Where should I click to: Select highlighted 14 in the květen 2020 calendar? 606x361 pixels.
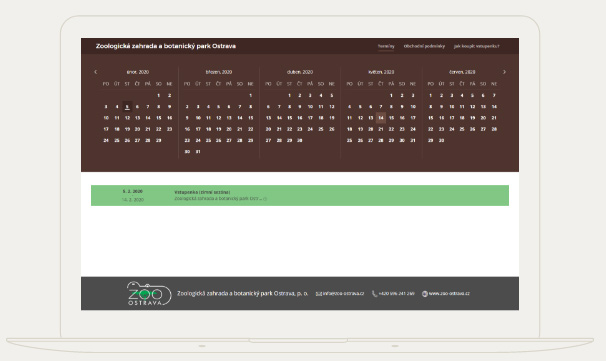(381, 118)
